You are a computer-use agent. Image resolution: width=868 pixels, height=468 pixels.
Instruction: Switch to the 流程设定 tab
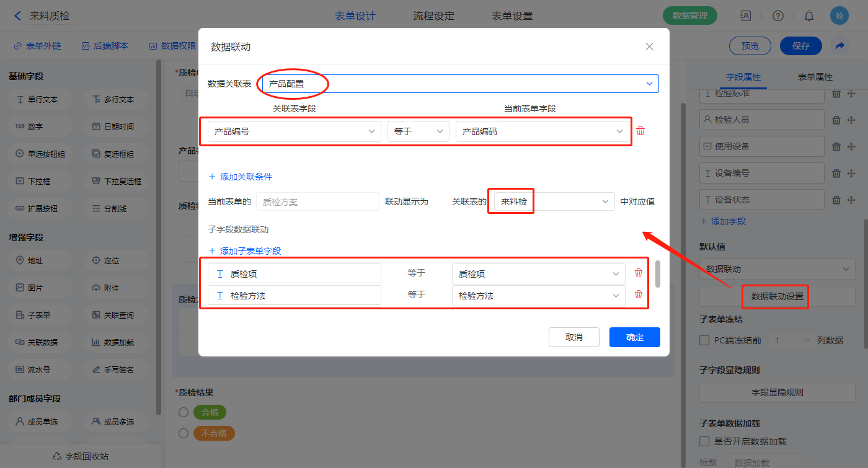coord(433,16)
